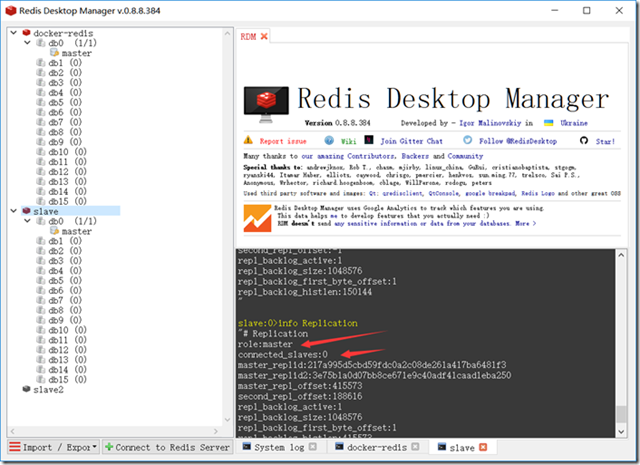Screen dimensions: 640x465
Task: Switch to the RDM tab
Action: [x=248, y=37]
